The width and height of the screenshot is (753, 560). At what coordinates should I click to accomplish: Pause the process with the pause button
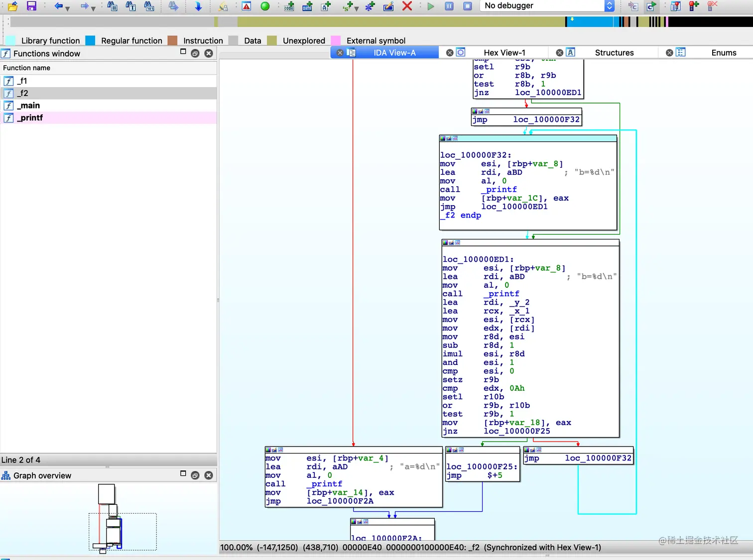(449, 6)
